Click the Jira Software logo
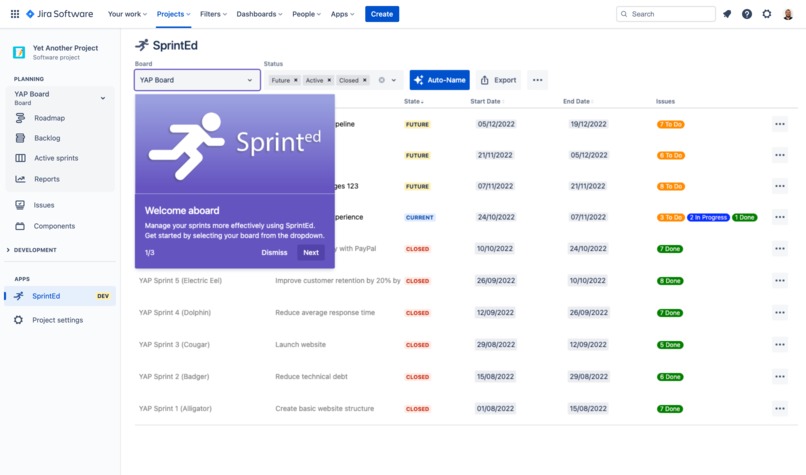806x475 pixels. click(60, 14)
